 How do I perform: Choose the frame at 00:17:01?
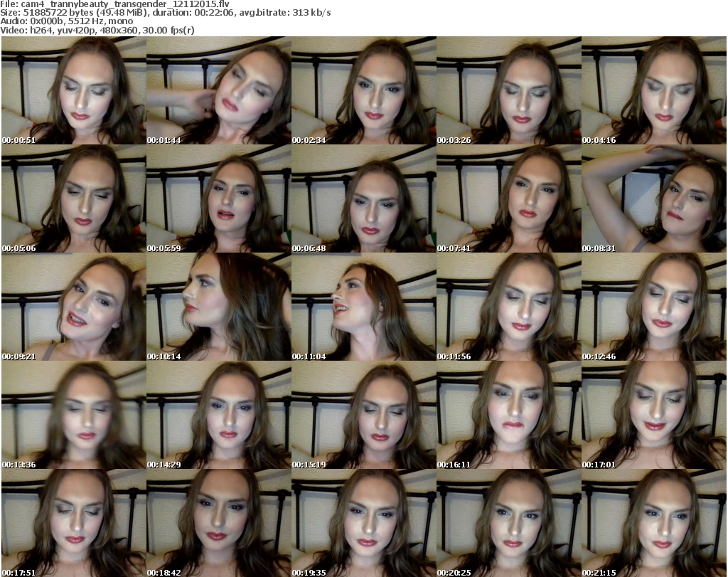coord(654,415)
